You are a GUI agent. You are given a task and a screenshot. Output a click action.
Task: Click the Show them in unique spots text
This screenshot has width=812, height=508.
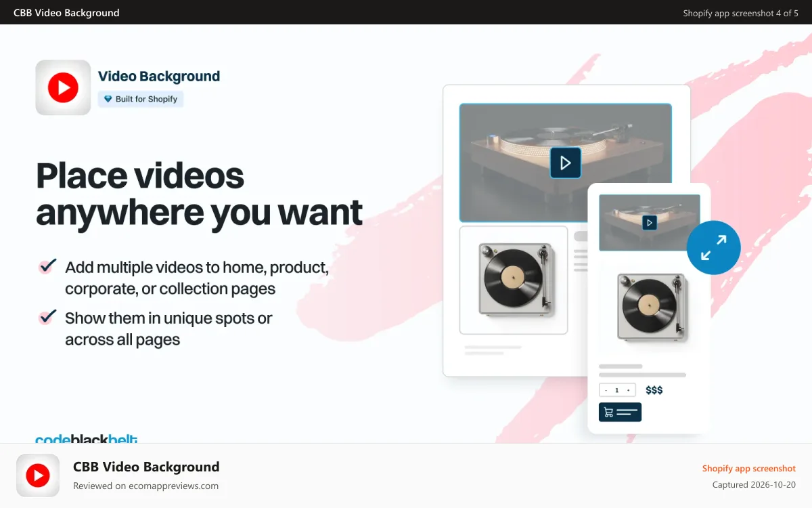click(x=168, y=329)
